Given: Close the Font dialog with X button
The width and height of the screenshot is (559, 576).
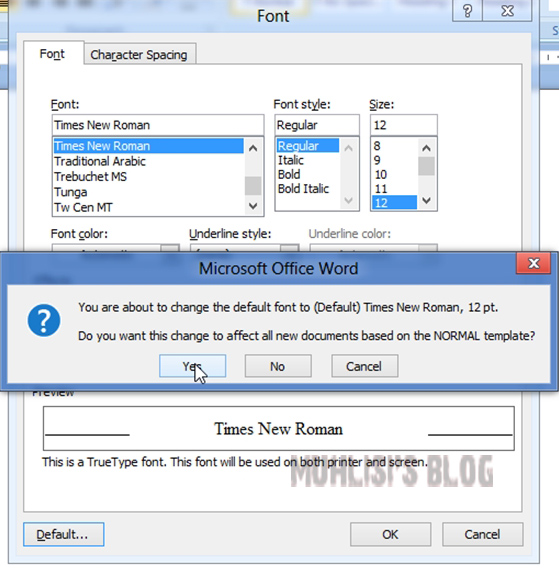Looking at the screenshot, I should pyautogui.click(x=507, y=11).
